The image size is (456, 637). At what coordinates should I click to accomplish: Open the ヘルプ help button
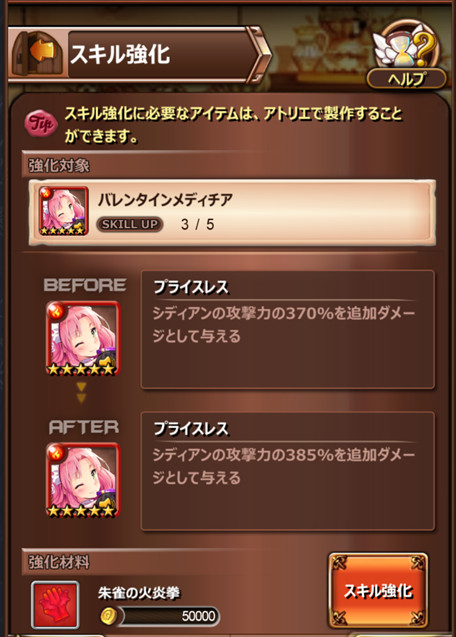point(406,79)
